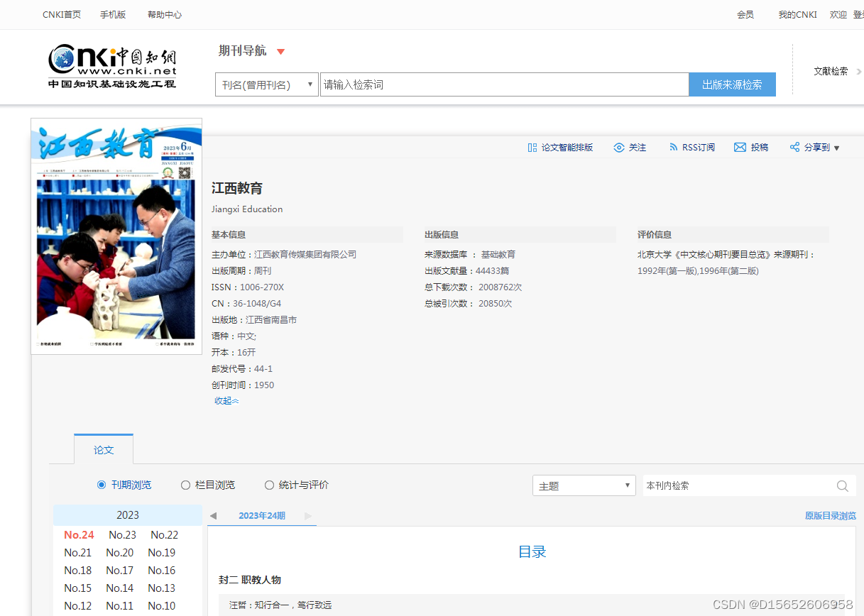Click the search magnifier in 本刊内检索
Screen dimensions: 864x616
tap(842, 486)
